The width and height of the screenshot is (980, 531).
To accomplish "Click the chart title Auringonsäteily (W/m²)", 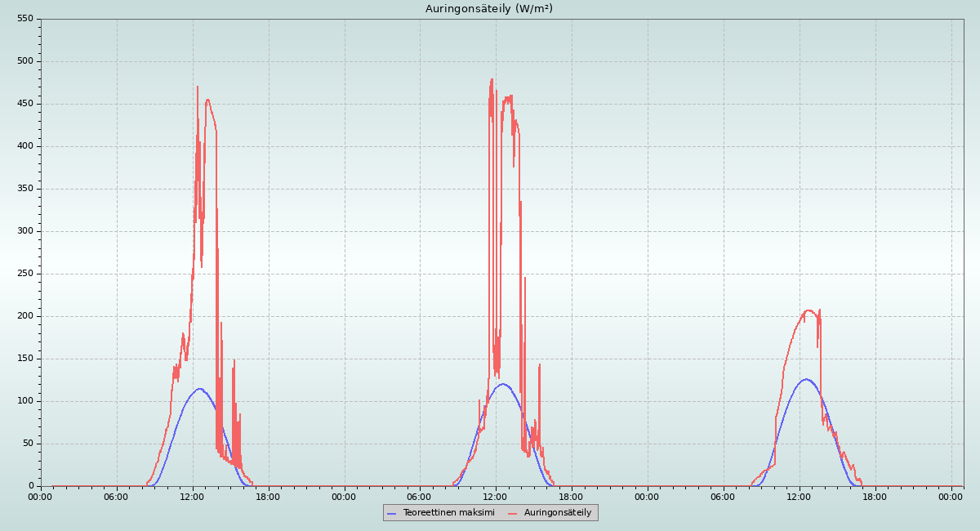I will coord(488,9).
